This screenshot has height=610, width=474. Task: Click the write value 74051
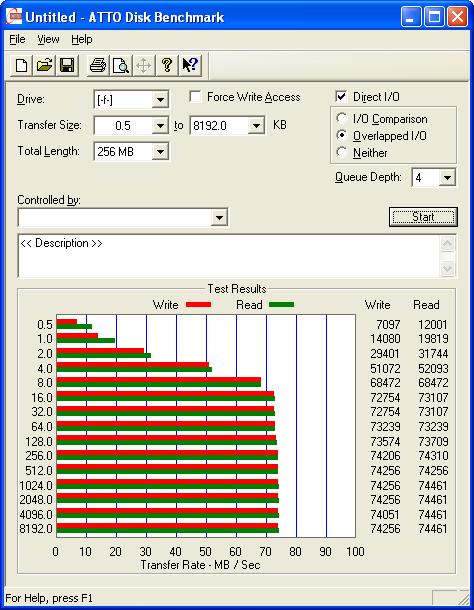pyautogui.click(x=385, y=515)
